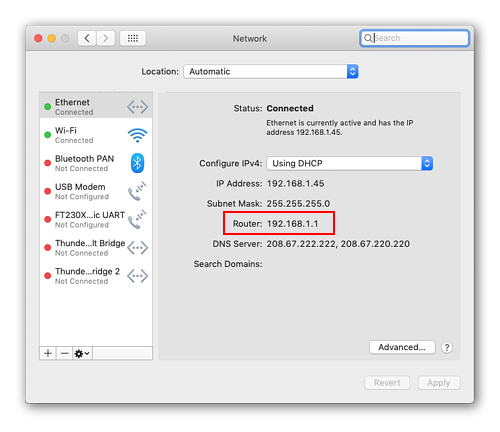Select FT230X...ic UART in the service list
This screenshot has height=432, width=500.
coord(96,219)
